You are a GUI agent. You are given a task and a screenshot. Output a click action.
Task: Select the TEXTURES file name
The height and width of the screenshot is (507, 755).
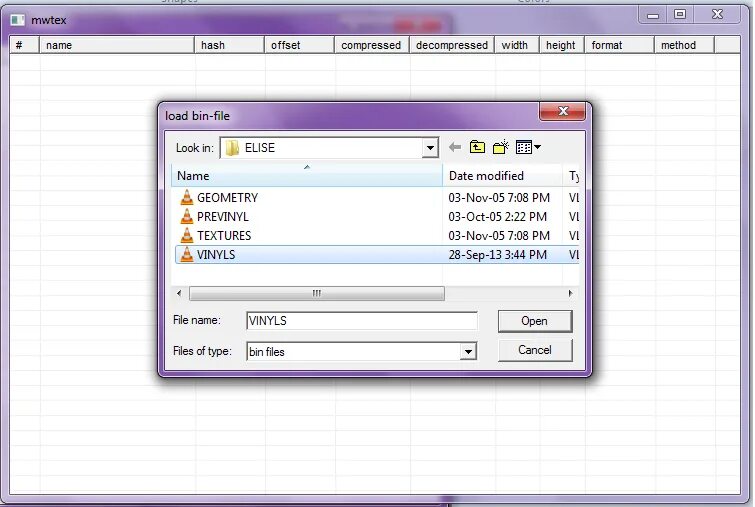pos(224,235)
